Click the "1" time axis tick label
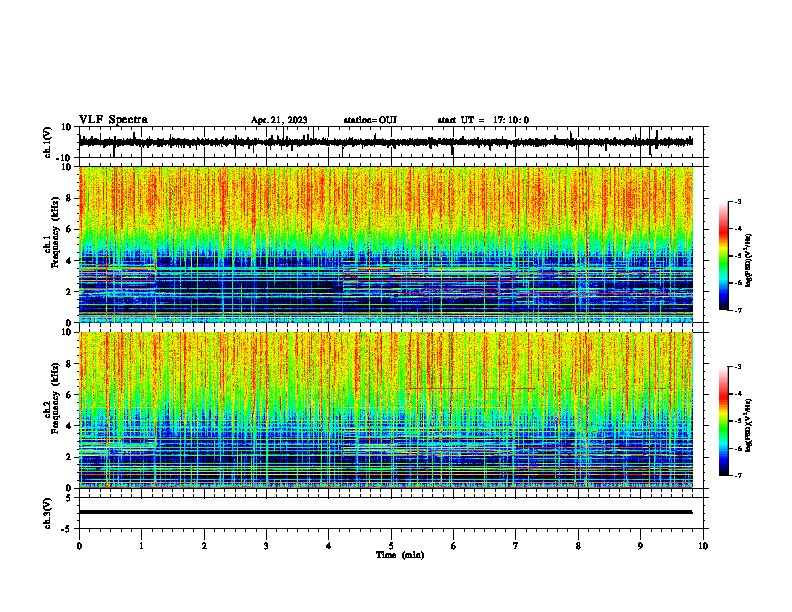The height and width of the screenshot is (612, 792). point(141,546)
